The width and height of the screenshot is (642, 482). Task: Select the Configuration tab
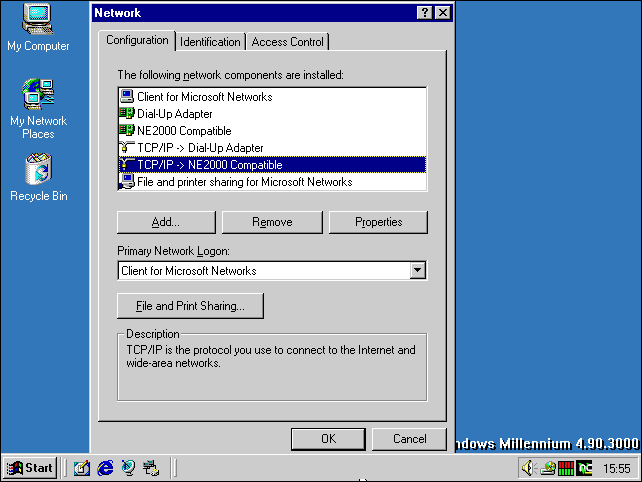pyautogui.click(x=137, y=40)
